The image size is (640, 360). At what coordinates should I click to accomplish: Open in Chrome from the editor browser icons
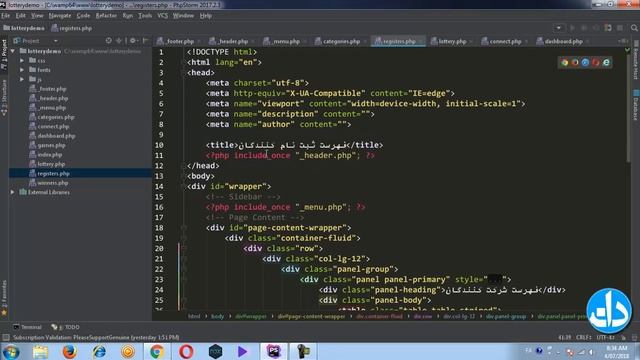click(564, 62)
